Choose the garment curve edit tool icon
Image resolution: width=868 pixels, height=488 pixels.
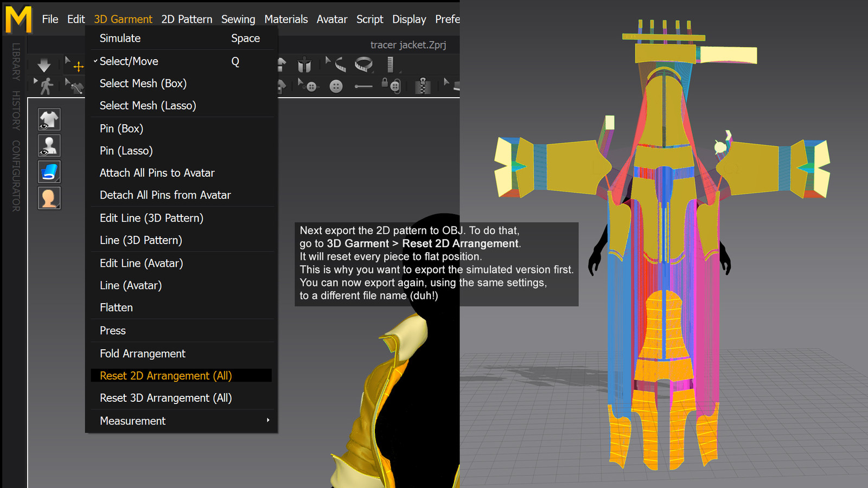pyautogui.click(x=75, y=86)
